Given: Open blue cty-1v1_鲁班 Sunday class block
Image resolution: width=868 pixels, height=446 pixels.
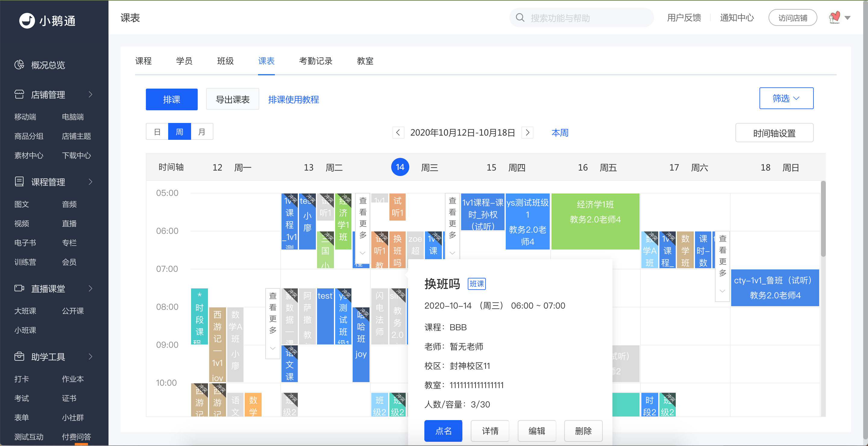Looking at the screenshot, I should click(x=775, y=287).
